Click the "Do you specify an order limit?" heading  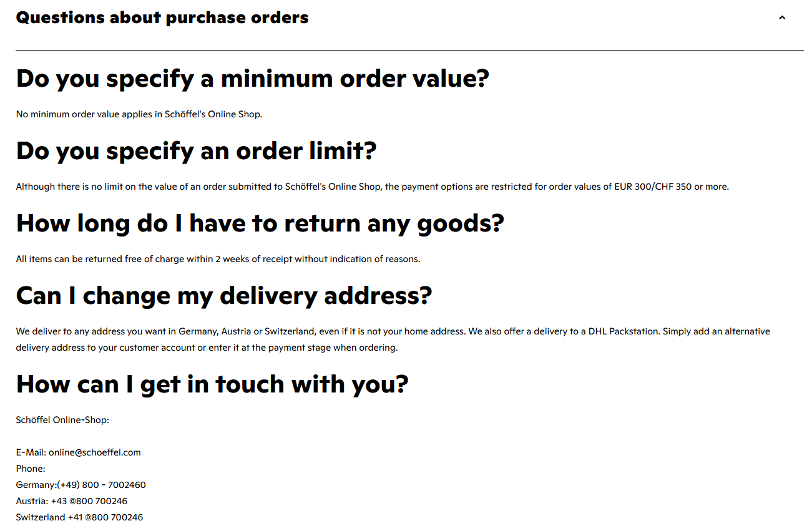click(196, 151)
